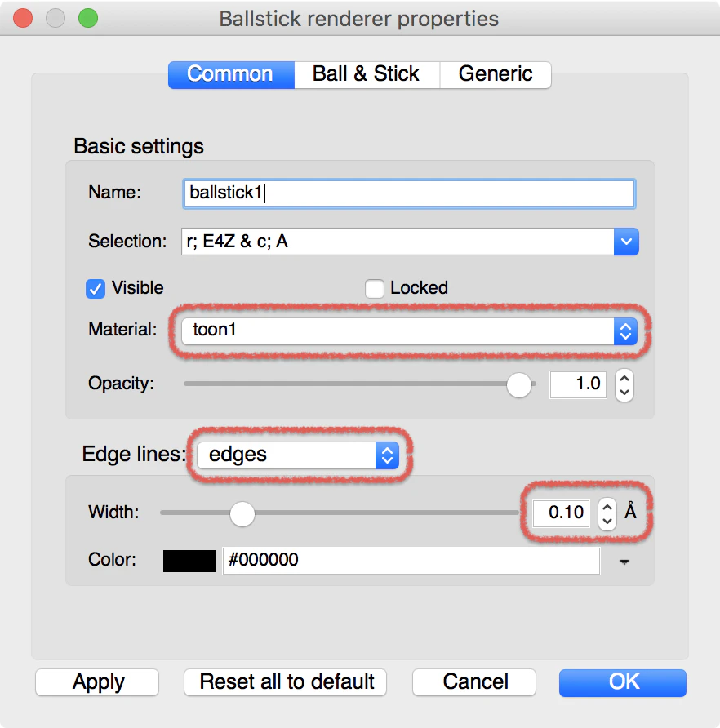Uncheck the Visible checkbox
The image size is (720, 728).
click(96, 288)
